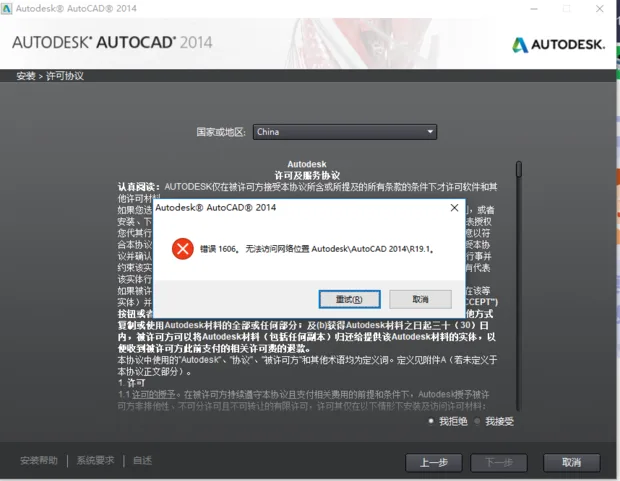Click the 重试(R) retry button

point(350,299)
